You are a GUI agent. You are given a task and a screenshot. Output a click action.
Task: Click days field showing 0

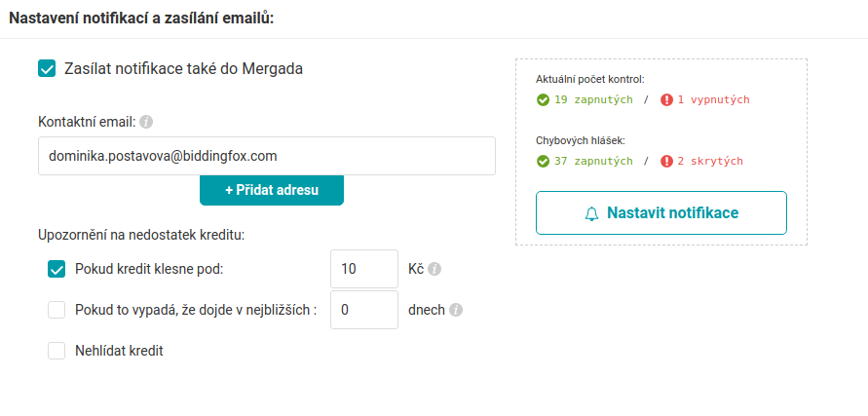tap(364, 310)
